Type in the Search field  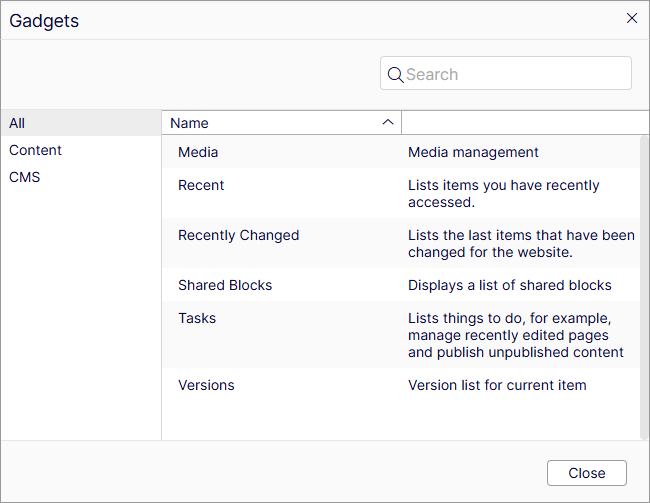pos(515,74)
